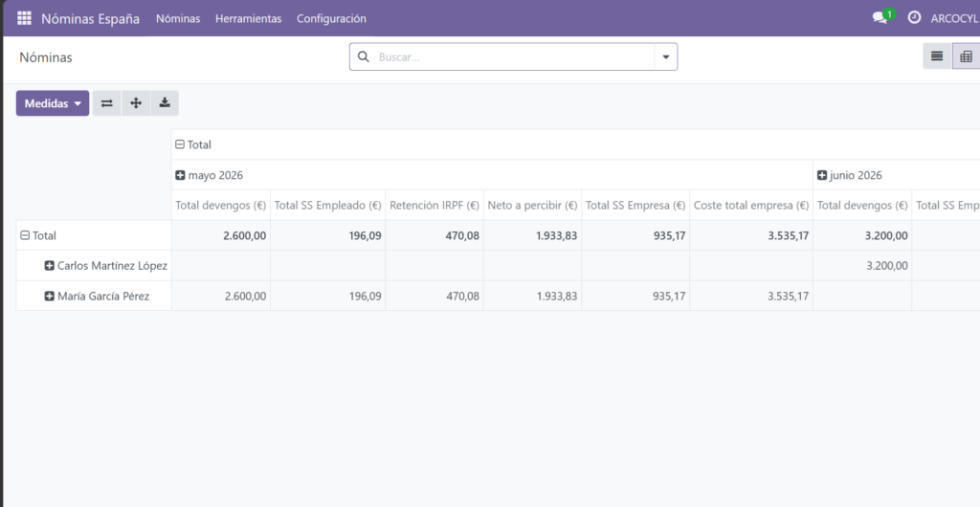Open the conversations chat icon
The image size is (980, 507).
tap(880, 17)
